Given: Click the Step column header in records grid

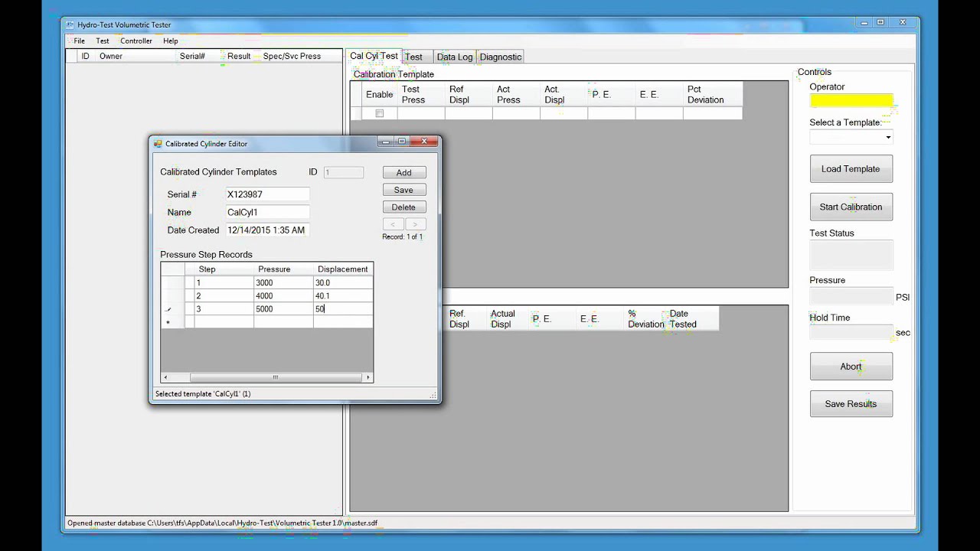Looking at the screenshot, I should [219, 269].
